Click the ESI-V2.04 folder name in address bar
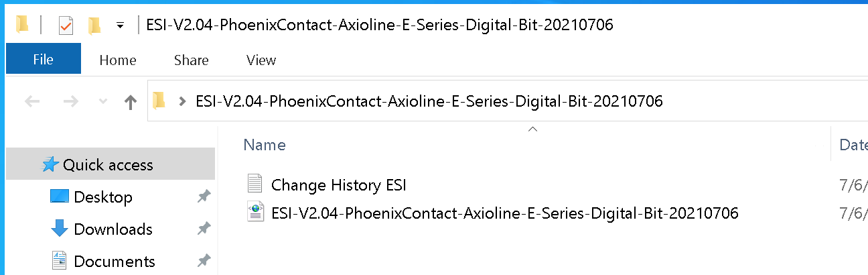 (x=429, y=102)
